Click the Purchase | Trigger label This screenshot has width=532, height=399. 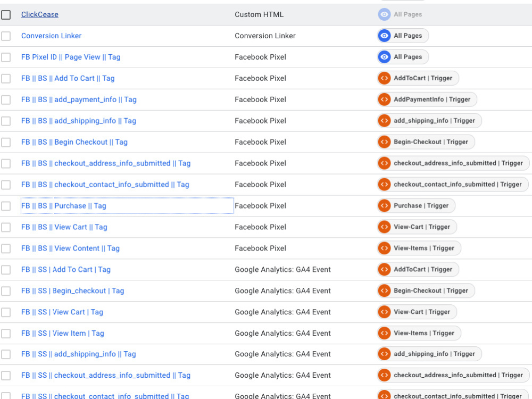point(421,205)
